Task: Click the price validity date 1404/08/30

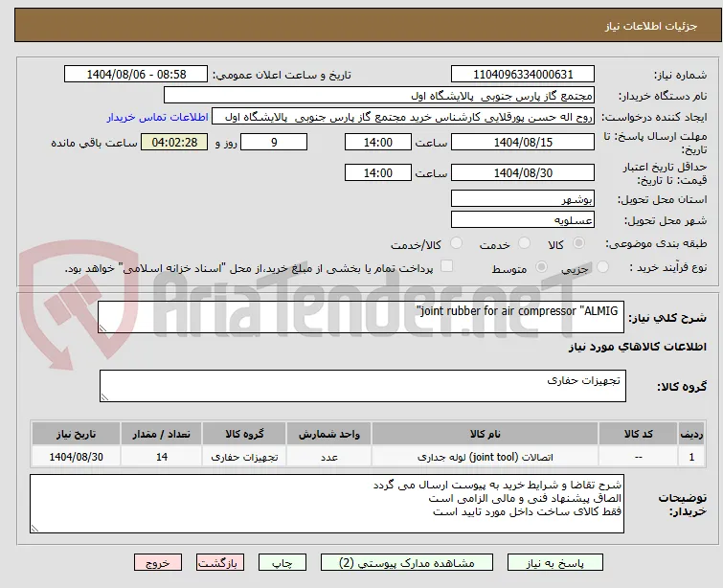Action: click(523, 173)
